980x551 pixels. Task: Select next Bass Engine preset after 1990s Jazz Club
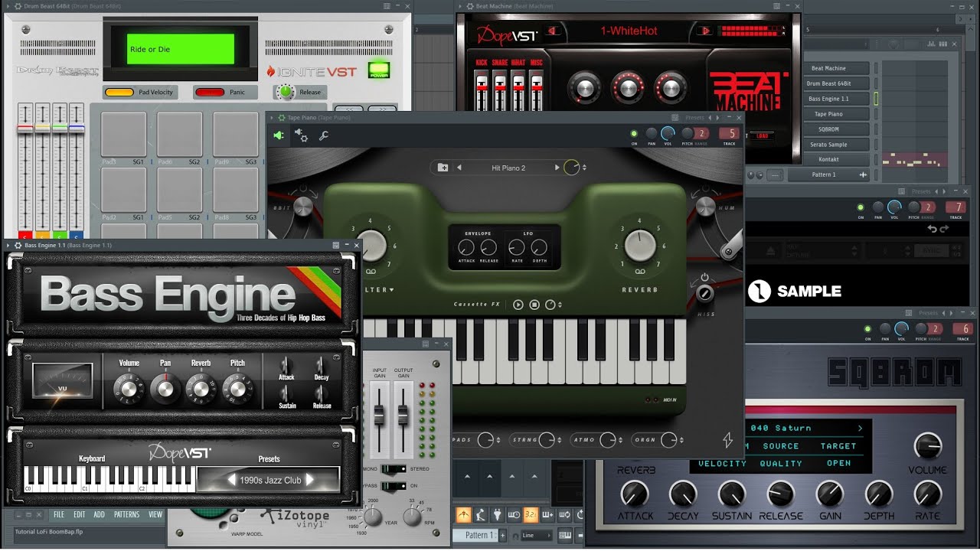(310, 480)
